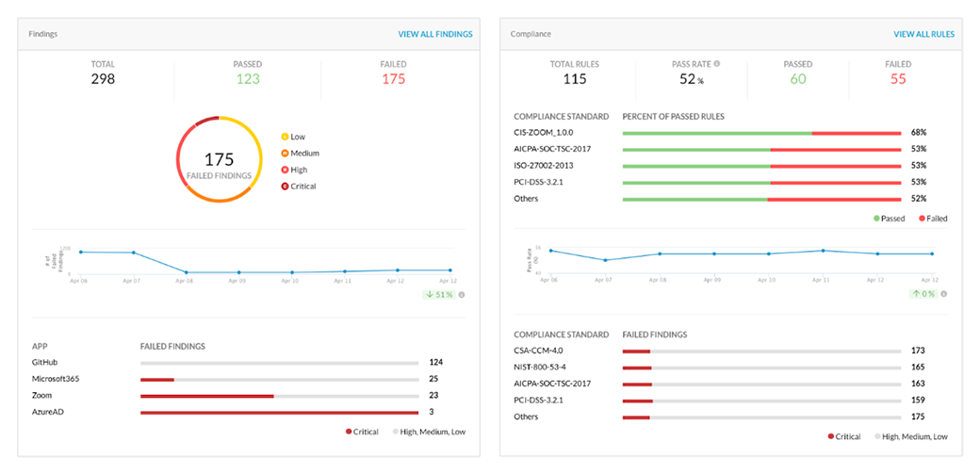This screenshot has height=474, width=980.
Task: Click the Low severity legend icon
Action: [285, 136]
